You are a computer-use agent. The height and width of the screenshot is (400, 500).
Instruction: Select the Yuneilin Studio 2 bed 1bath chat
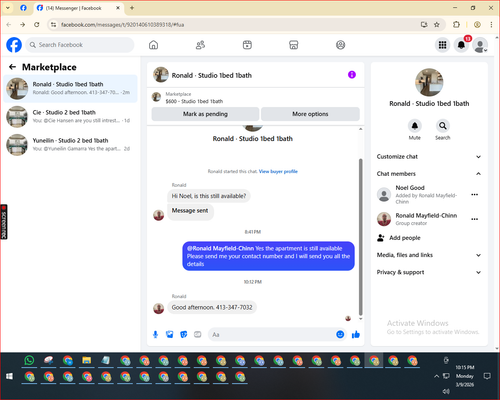tap(70, 145)
